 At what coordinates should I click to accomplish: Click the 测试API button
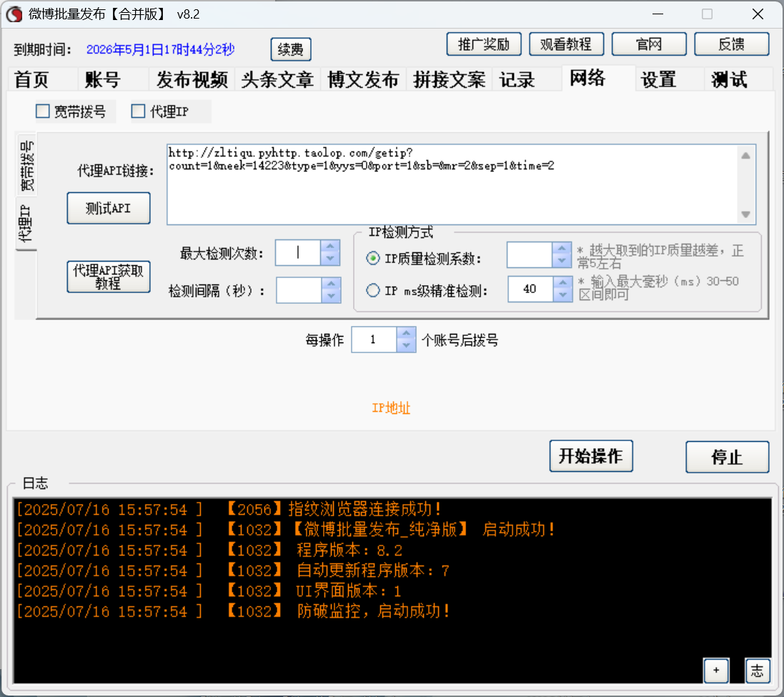tap(109, 208)
